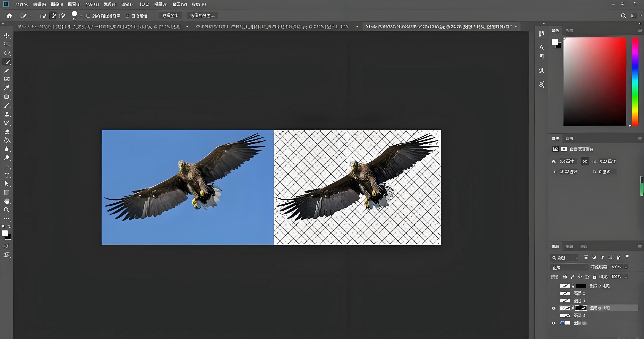Click Home icon in options bar
The height and width of the screenshot is (339, 644).
[x=9, y=16]
